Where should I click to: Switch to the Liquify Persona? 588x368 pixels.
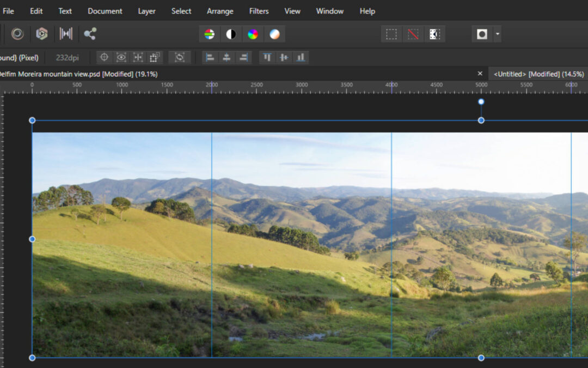tap(17, 34)
